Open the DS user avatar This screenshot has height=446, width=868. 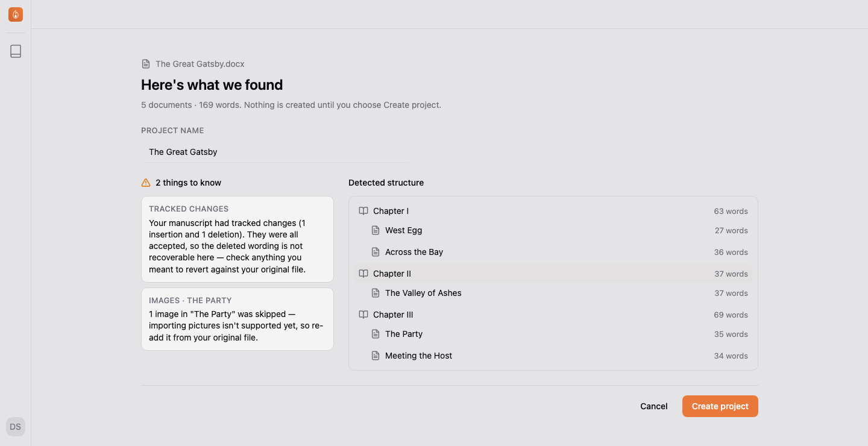click(16, 427)
